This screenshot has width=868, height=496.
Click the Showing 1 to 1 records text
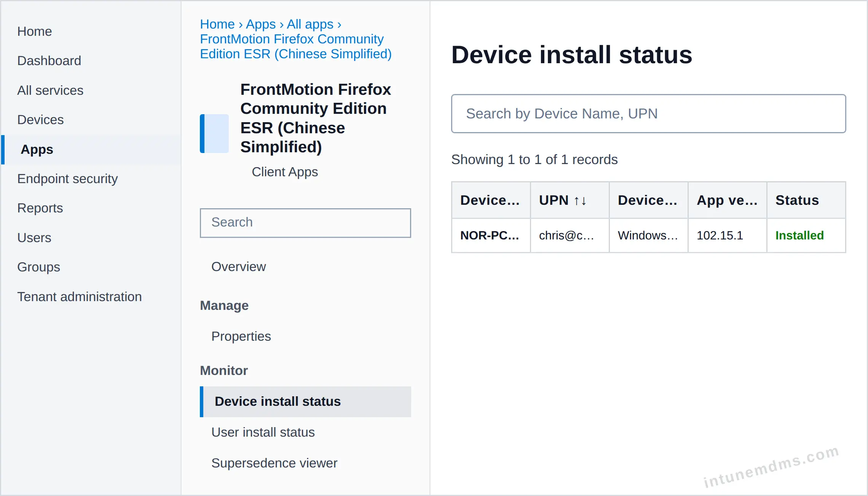pos(535,159)
